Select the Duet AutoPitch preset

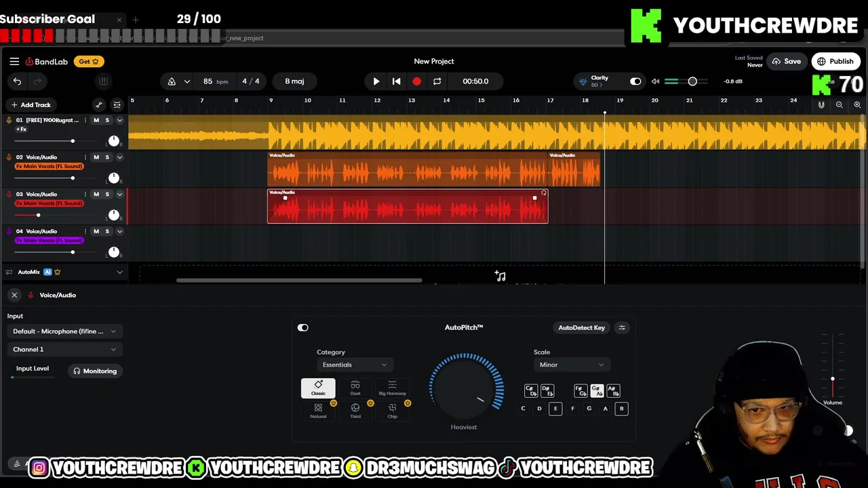point(355,388)
